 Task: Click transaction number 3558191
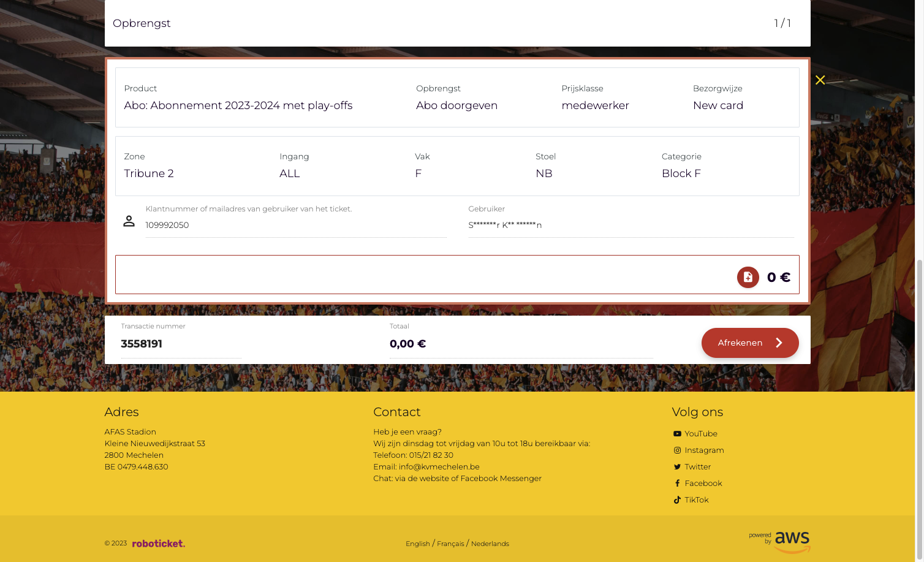[142, 344]
